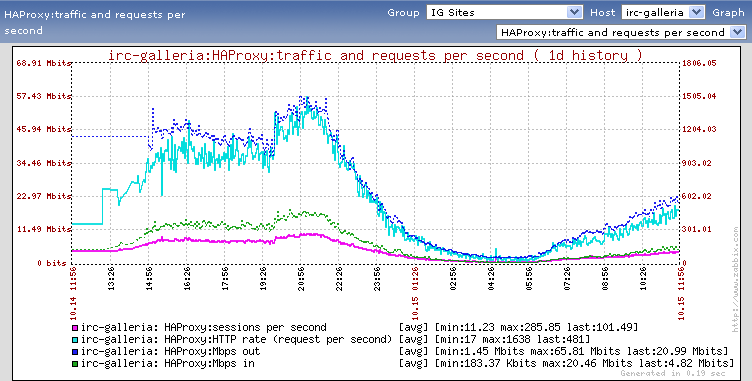Viewport: 752px width, 381px height.
Task: Click the '903.02' right axis label
Action: (696, 163)
